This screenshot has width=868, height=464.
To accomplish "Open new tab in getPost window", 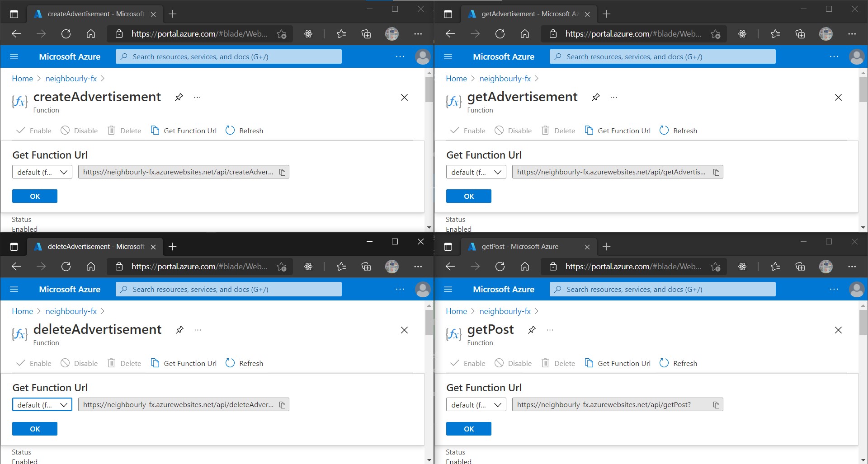I will tap(606, 247).
